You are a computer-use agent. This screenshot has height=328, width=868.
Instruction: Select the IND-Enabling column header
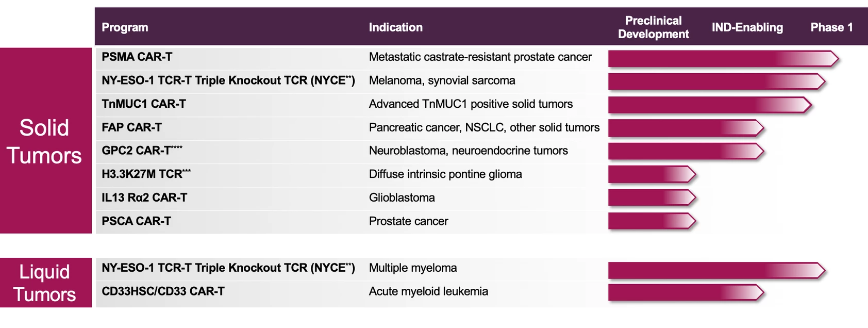pyautogui.click(x=747, y=27)
